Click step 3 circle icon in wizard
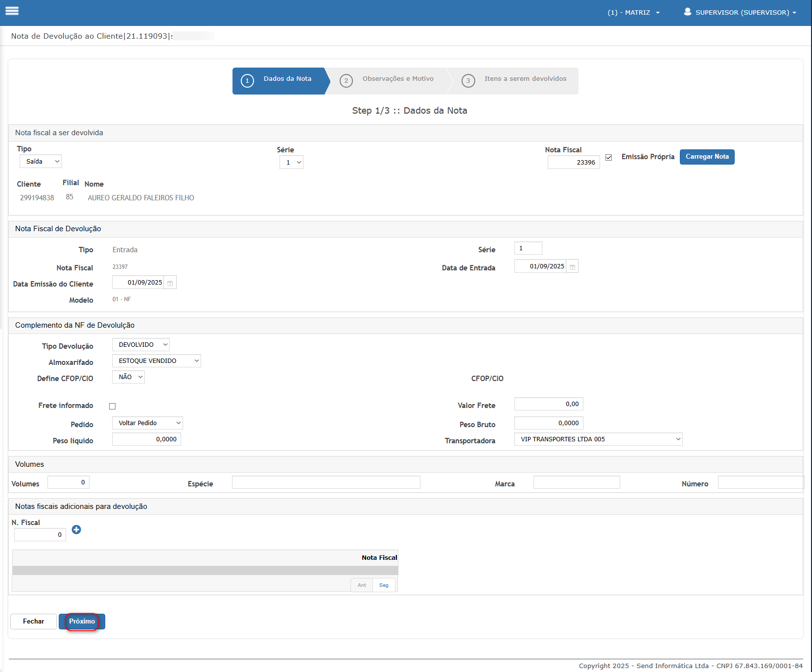 click(x=468, y=81)
